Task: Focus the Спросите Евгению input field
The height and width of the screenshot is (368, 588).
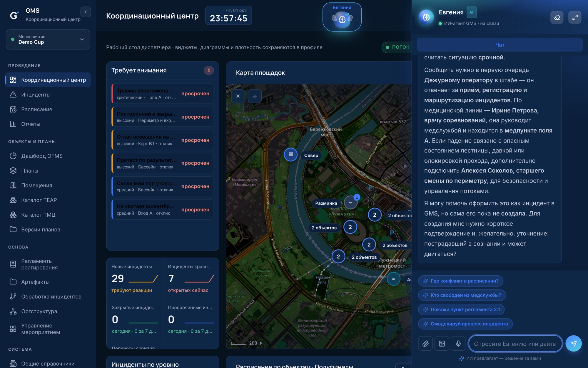Action: click(x=515, y=344)
